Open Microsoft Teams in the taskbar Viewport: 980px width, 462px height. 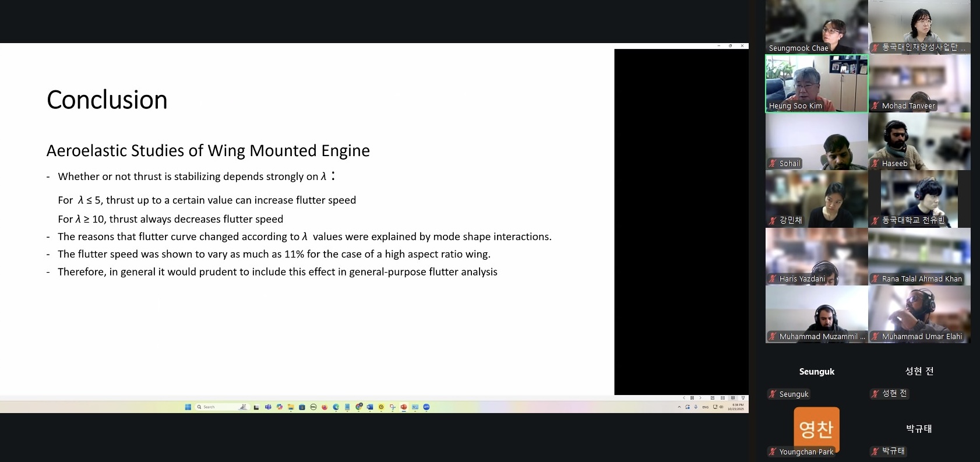point(268,407)
